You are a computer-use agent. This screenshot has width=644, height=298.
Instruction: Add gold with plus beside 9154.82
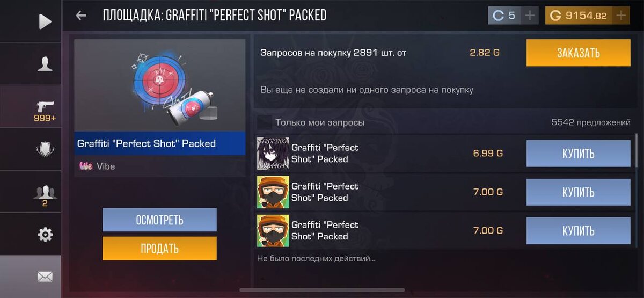tap(621, 16)
